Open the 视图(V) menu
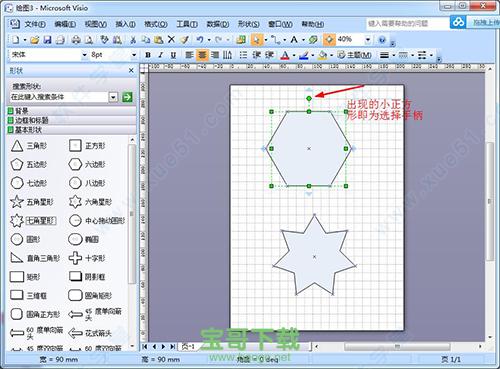500x369 pixels. [95, 24]
